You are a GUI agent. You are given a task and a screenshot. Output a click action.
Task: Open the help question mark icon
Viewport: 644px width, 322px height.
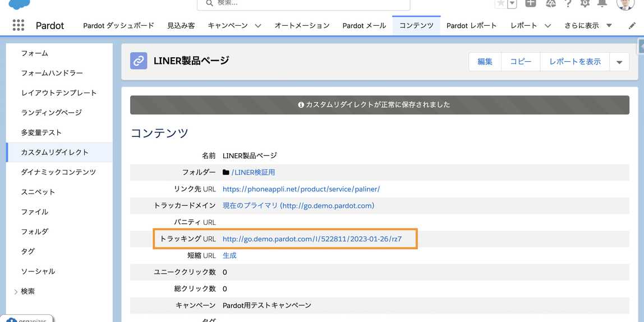[x=568, y=3]
